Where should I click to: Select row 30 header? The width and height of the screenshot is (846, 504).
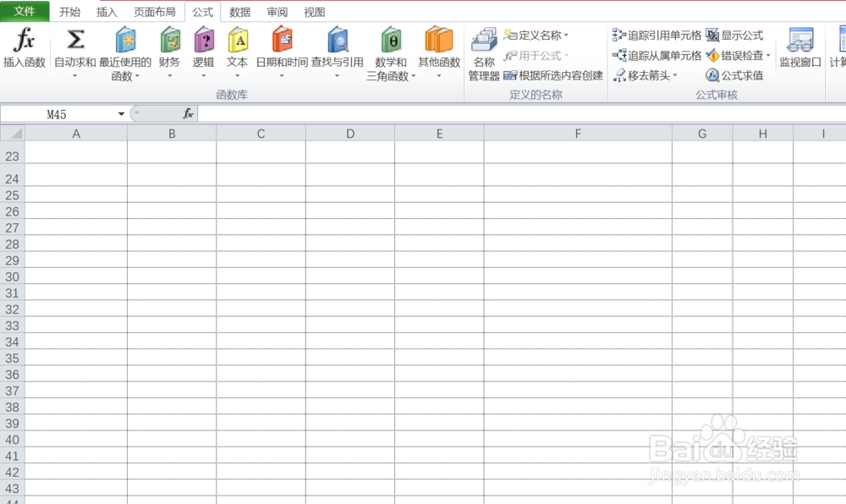(x=13, y=277)
